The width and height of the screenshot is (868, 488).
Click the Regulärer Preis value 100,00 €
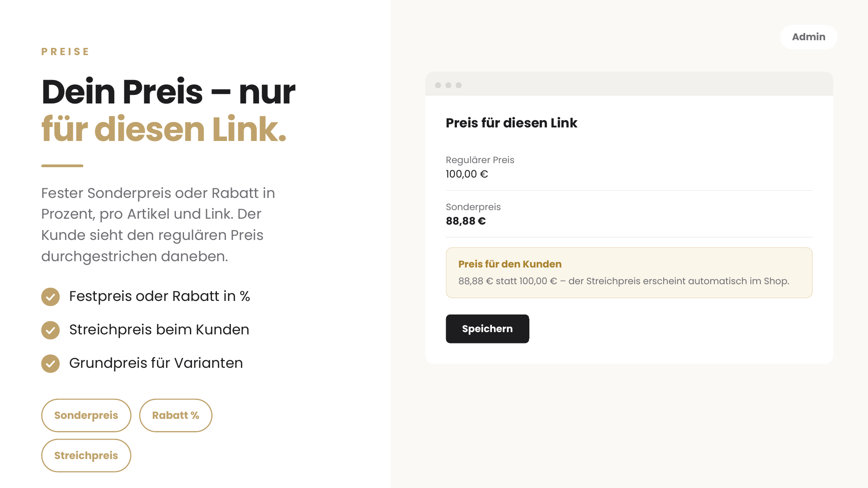pos(467,174)
